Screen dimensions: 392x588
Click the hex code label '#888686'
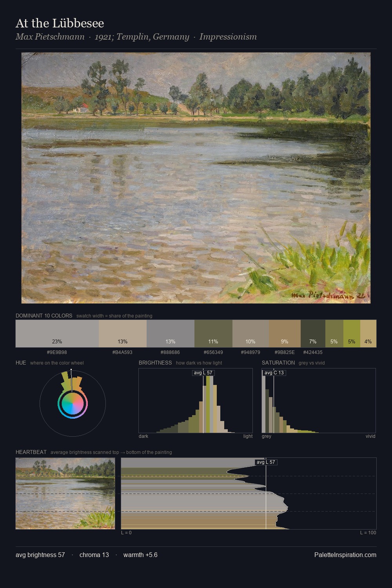click(x=170, y=352)
